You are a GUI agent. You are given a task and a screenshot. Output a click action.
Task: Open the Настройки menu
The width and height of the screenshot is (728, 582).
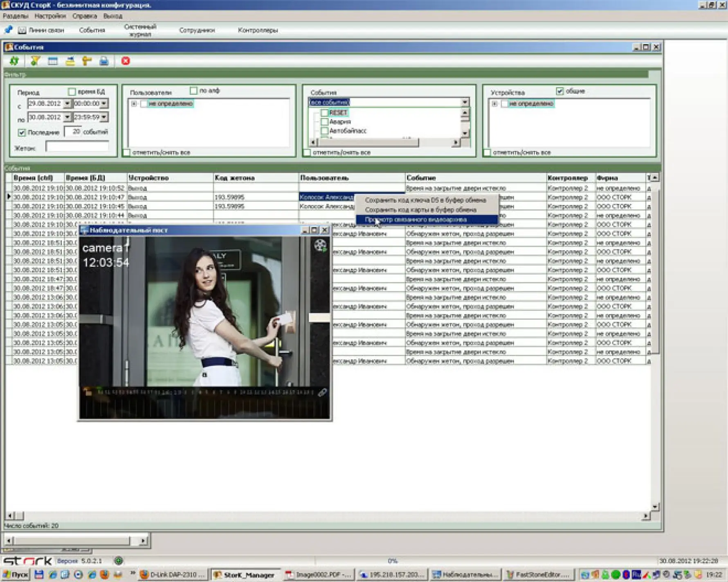50,16
